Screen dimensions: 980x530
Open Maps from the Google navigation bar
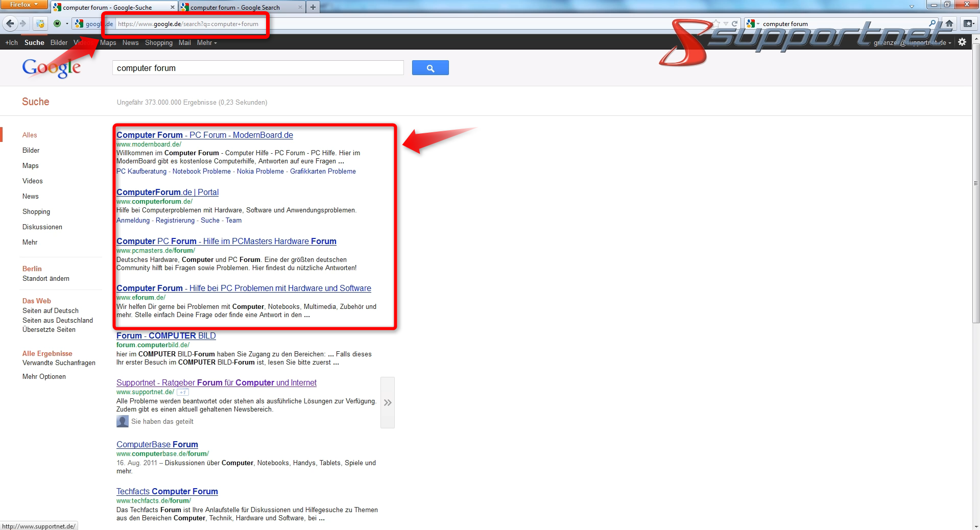coord(108,42)
